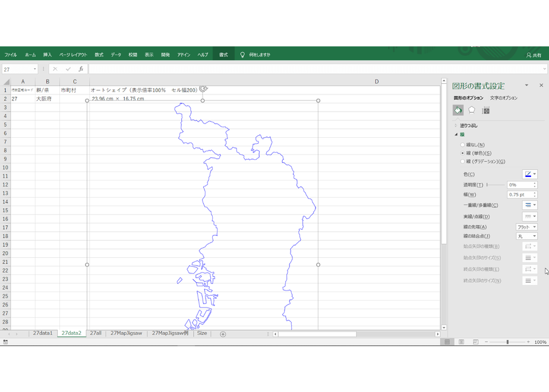Open the Size & Properties tab icon

pos(485,111)
